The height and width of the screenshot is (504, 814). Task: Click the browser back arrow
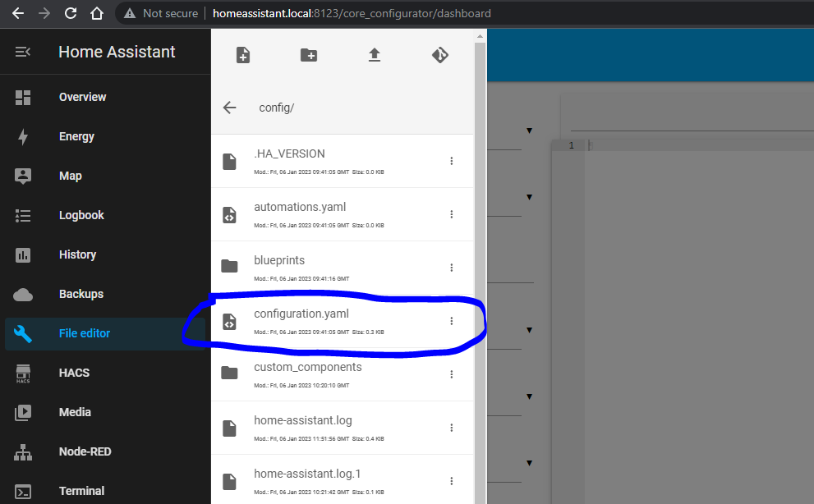[x=17, y=13]
